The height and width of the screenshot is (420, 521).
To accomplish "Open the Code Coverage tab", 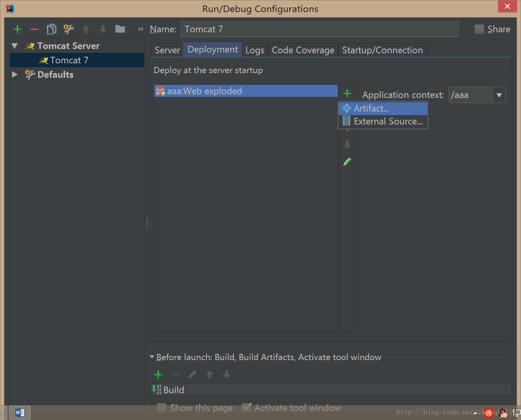I will (x=303, y=50).
